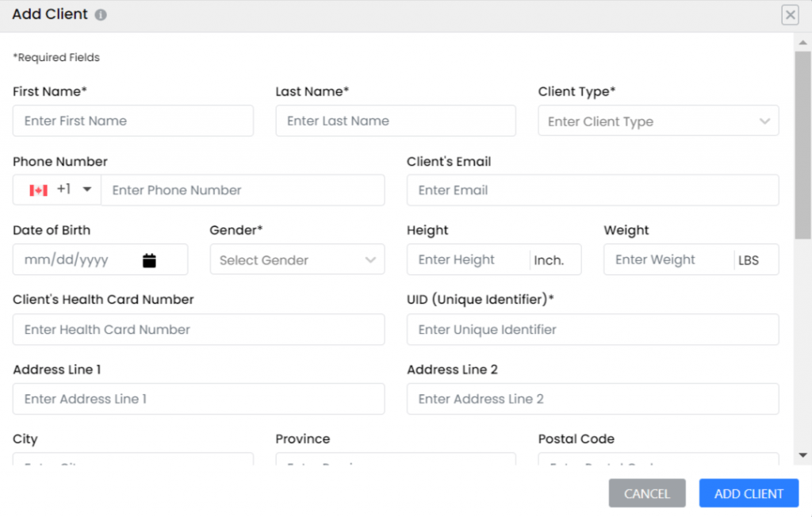Select the Enter Email field
Screen dimensions: 812x517
tap(592, 190)
